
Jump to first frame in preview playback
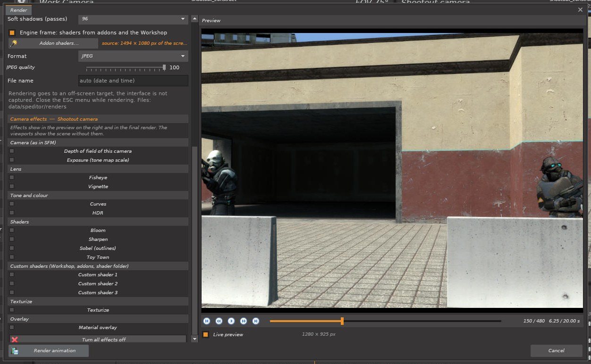[x=207, y=321]
